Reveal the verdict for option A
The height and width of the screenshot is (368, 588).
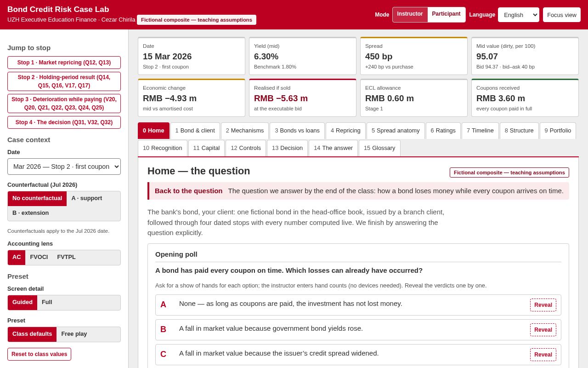[x=543, y=305]
